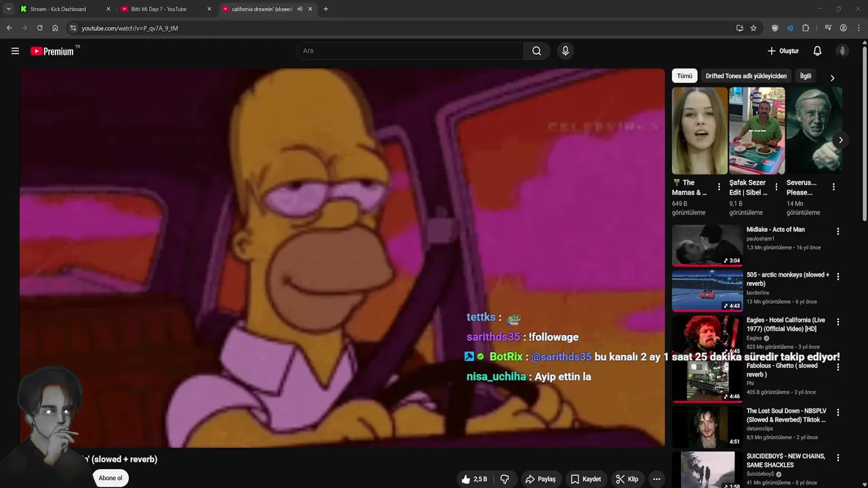868x488 pixels.
Task: Open options for Midlake - Acts of Man
Action: 838,231
